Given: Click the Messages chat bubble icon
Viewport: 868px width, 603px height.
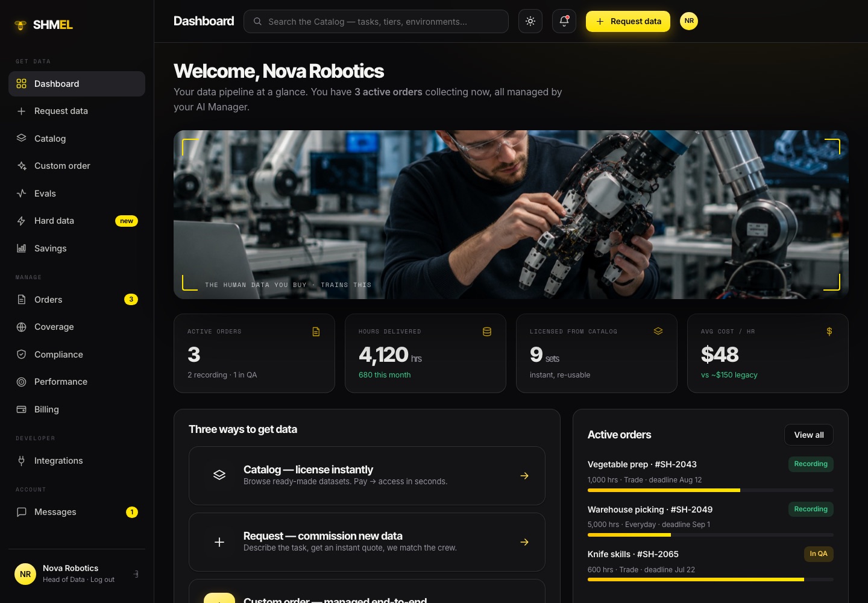Looking at the screenshot, I should [x=22, y=512].
